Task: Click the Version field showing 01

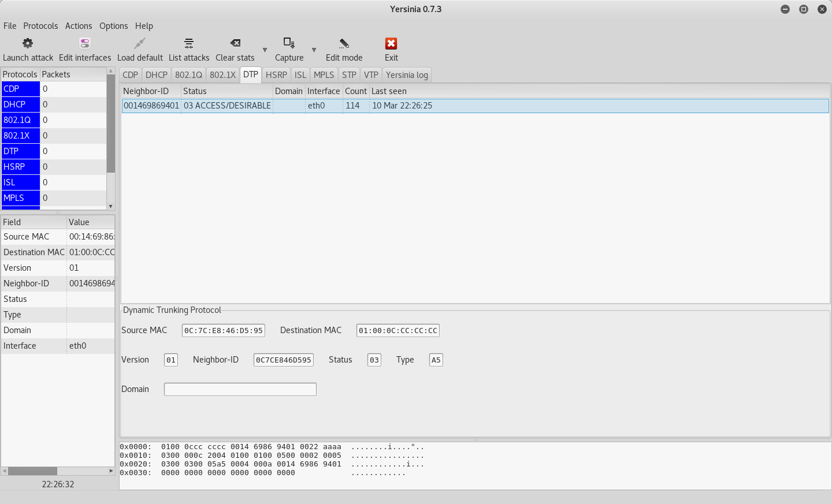Action: [171, 360]
